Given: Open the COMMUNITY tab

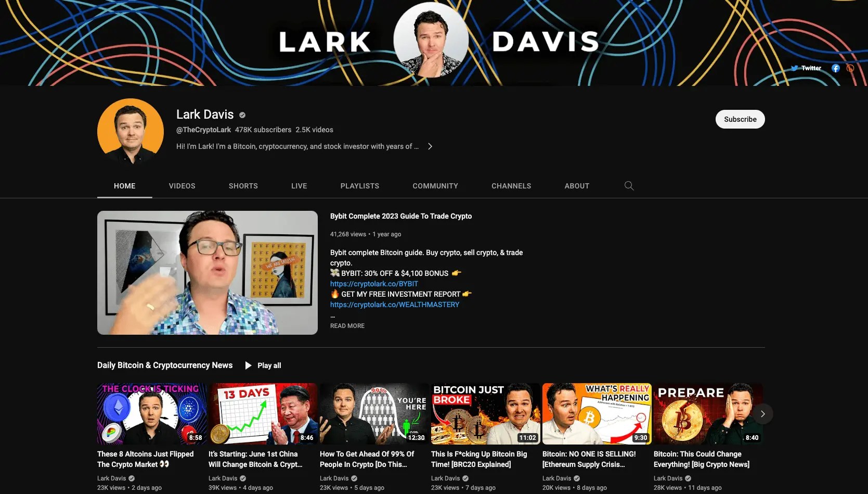Looking at the screenshot, I should point(435,186).
